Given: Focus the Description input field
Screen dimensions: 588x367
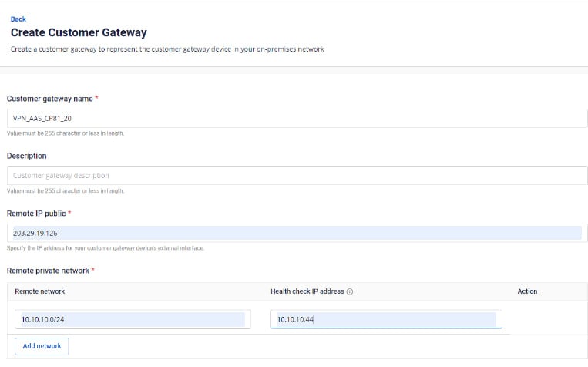Looking at the screenshot, I should click(297, 176).
